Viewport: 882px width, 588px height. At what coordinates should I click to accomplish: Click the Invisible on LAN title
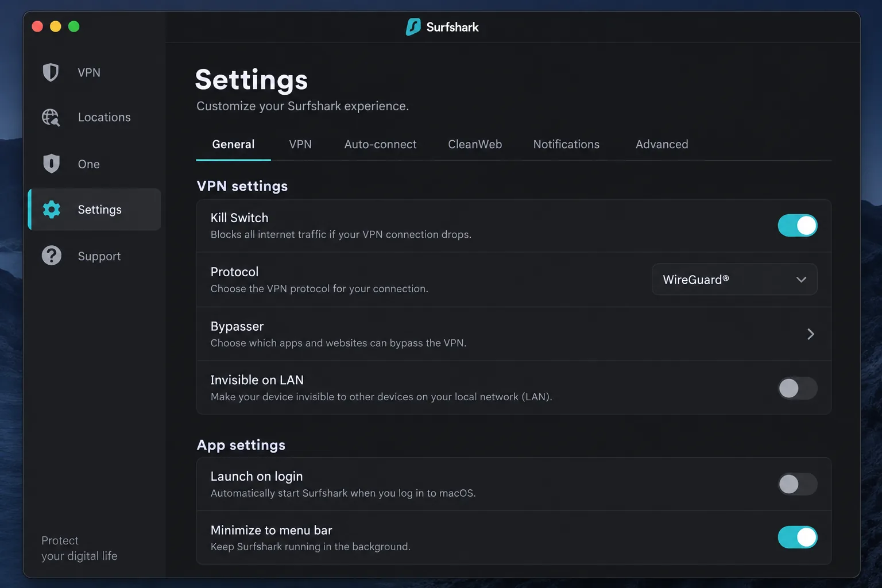click(257, 380)
